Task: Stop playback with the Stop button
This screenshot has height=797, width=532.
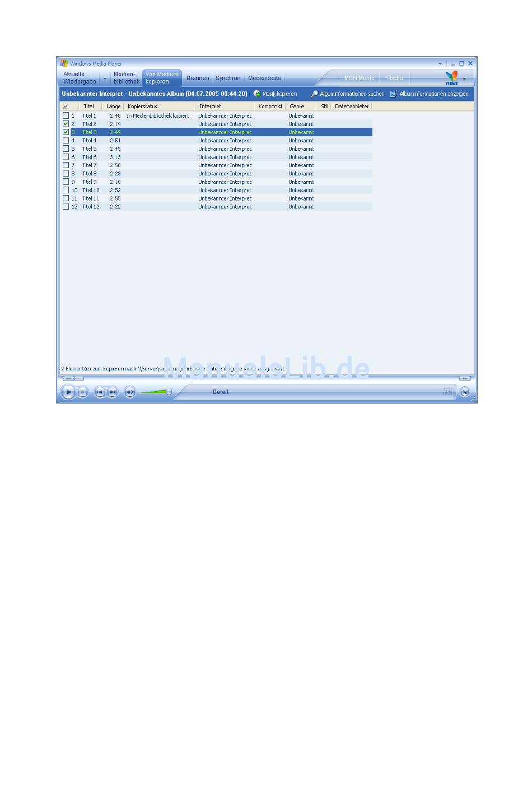Action: click(x=82, y=392)
